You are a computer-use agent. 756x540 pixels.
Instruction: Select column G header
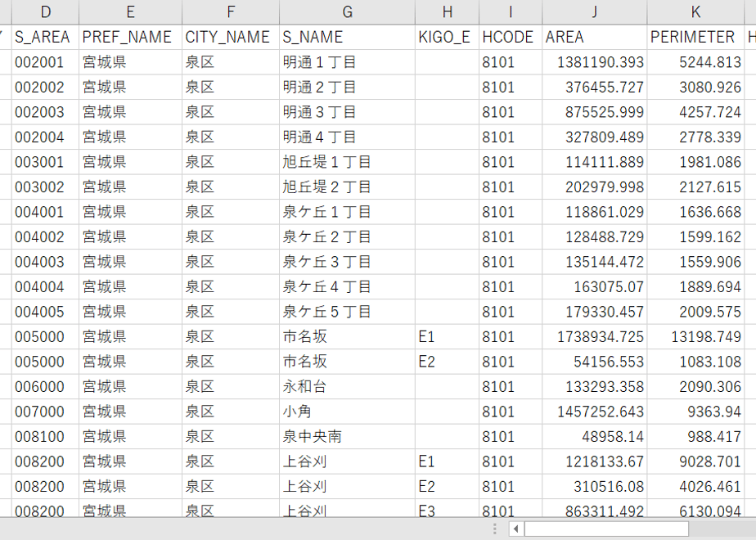[x=347, y=12]
